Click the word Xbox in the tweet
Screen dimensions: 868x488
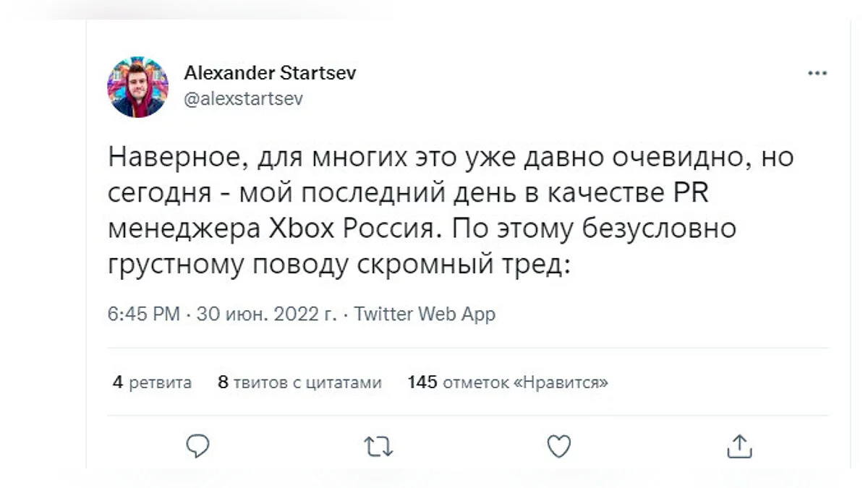pos(302,228)
